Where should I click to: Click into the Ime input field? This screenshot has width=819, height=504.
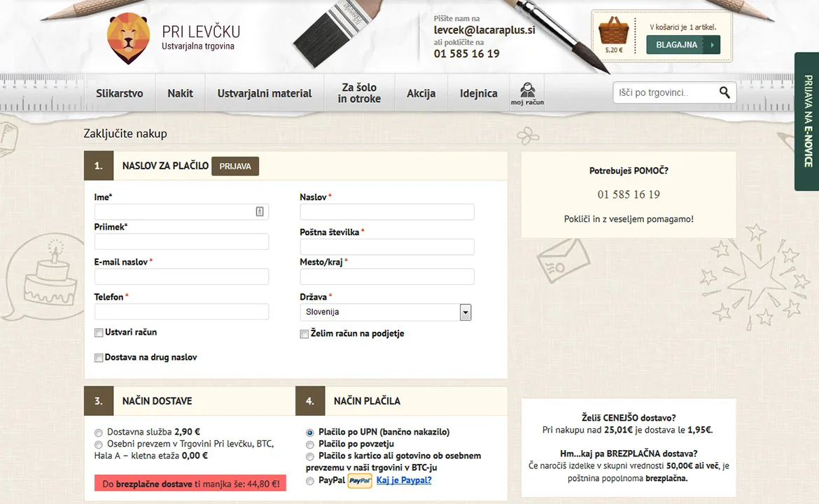[181, 211]
